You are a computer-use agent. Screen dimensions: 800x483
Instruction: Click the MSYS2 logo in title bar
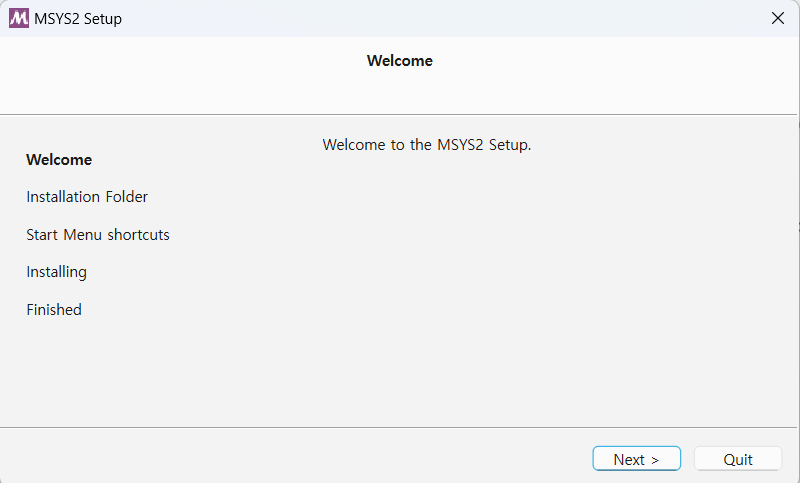click(x=19, y=18)
